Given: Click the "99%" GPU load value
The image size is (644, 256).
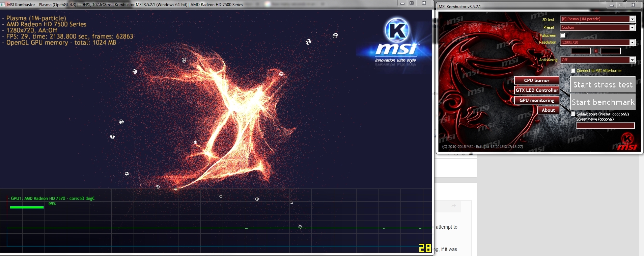Looking at the screenshot, I should [52, 204].
